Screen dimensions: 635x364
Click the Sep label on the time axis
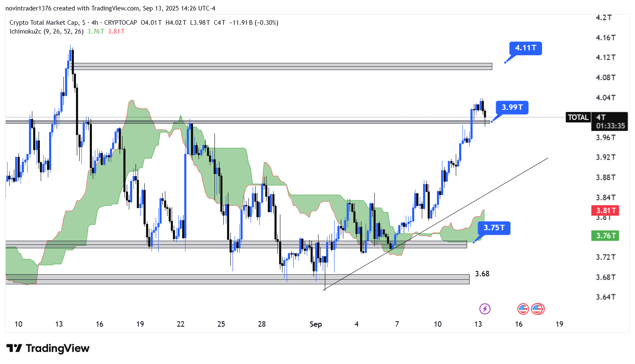(316, 324)
